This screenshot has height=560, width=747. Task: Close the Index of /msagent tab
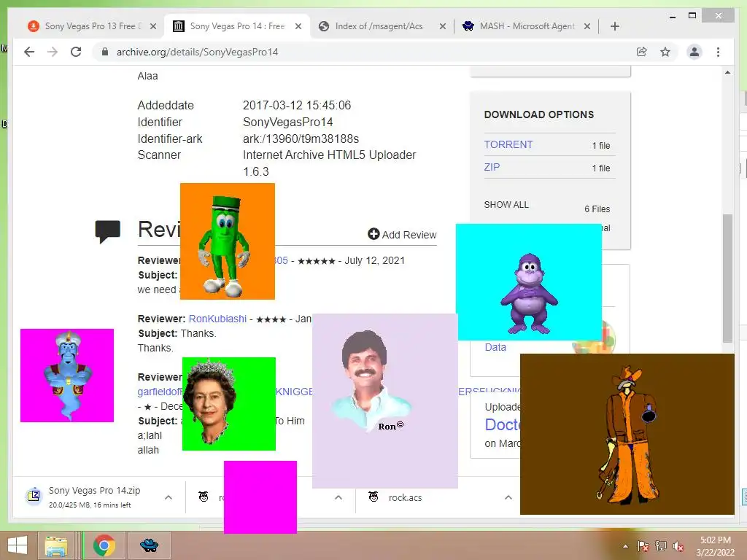(443, 26)
